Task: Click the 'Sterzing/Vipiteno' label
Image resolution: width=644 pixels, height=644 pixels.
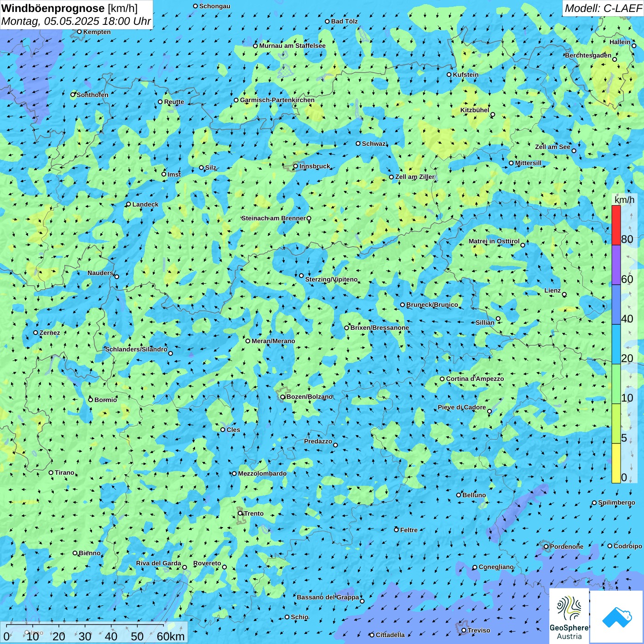Action: click(x=331, y=279)
